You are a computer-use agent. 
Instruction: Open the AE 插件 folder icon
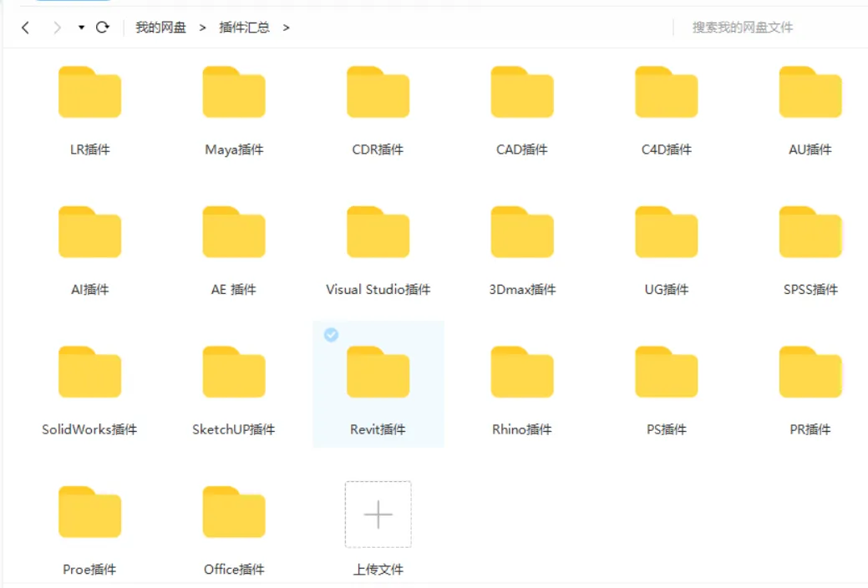click(234, 232)
